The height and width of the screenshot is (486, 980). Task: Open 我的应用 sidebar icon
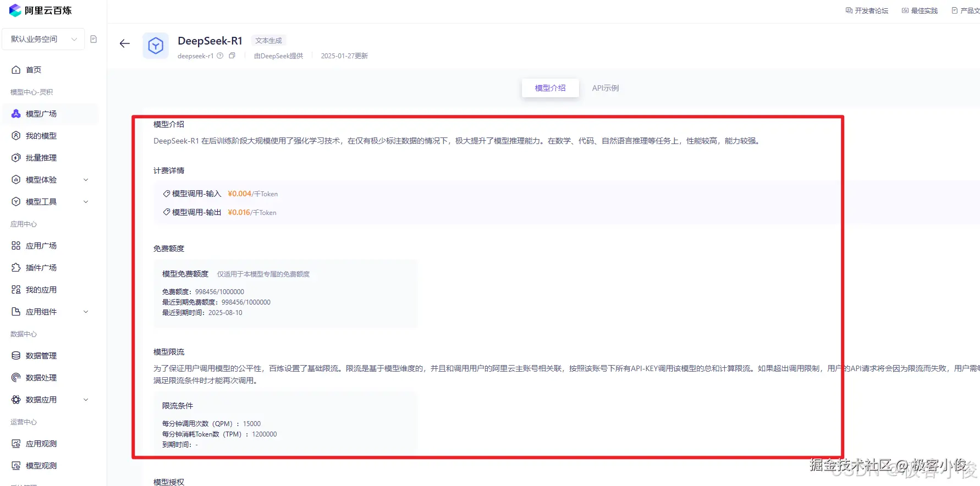(x=16, y=290)
